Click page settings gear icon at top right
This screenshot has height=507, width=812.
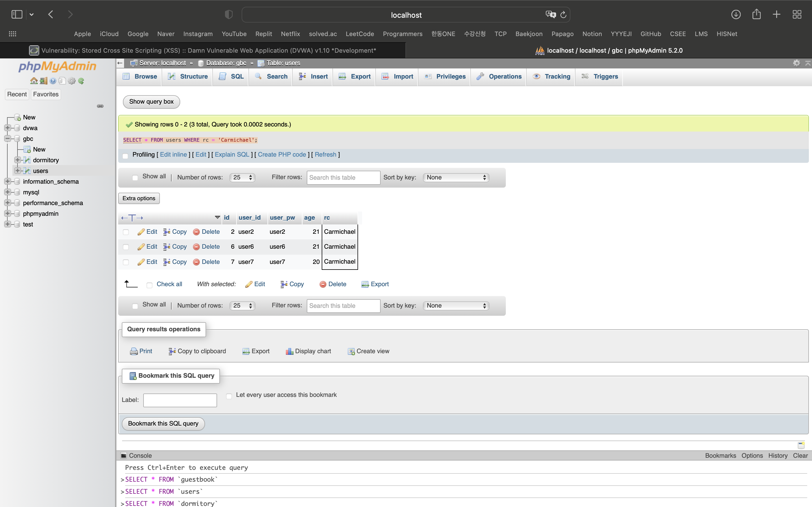coord(796,63)
